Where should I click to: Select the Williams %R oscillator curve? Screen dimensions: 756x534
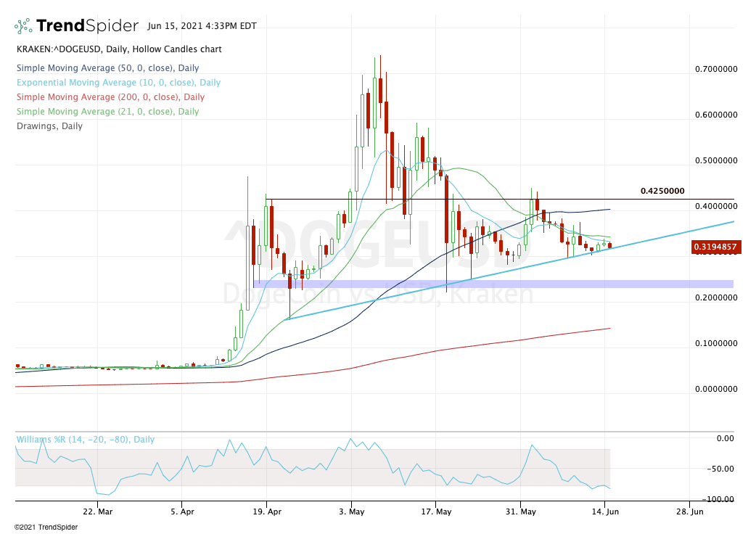[x=290, y=464]
